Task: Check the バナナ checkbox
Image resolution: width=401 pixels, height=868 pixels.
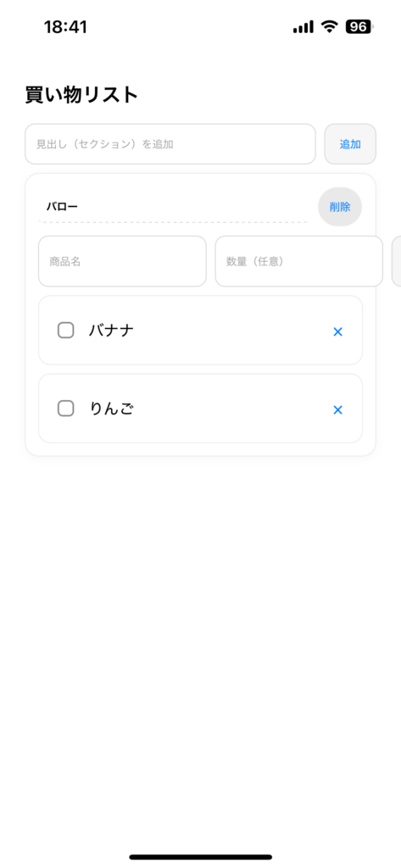Action: [x=66, y=331]
